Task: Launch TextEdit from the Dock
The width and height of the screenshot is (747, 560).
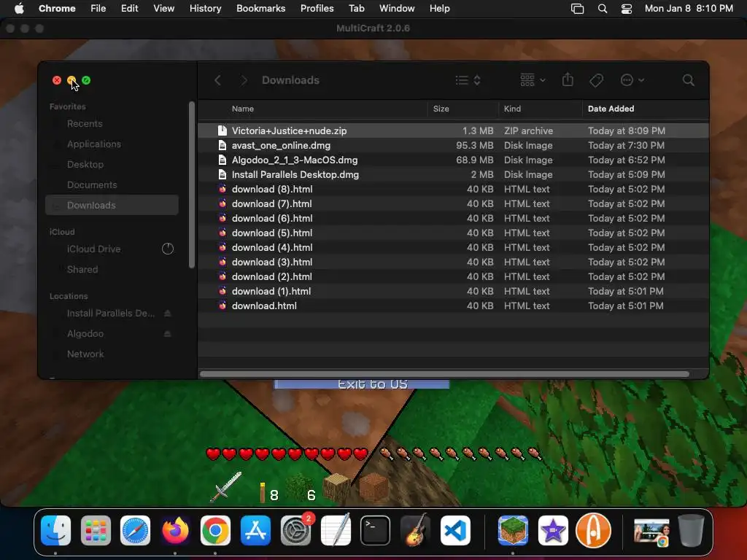Action: pos(336,530)
